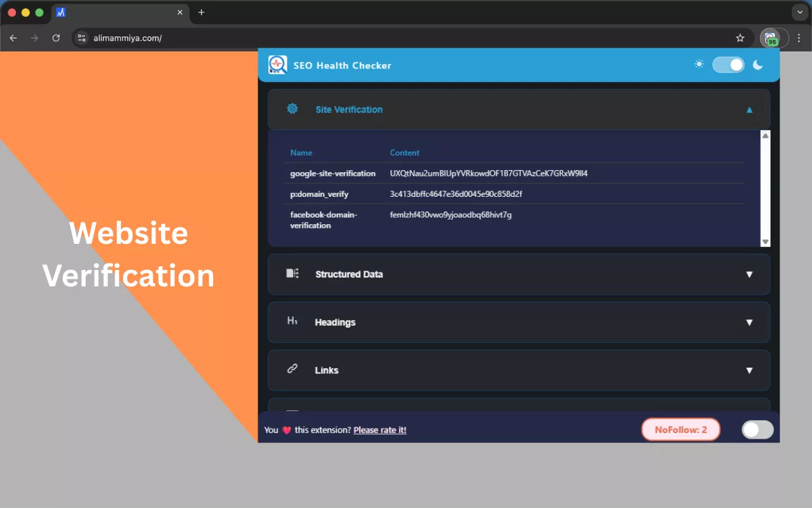Click the browser reload icon
Viewport: 812px width, 508px height.
click(56, 37)
